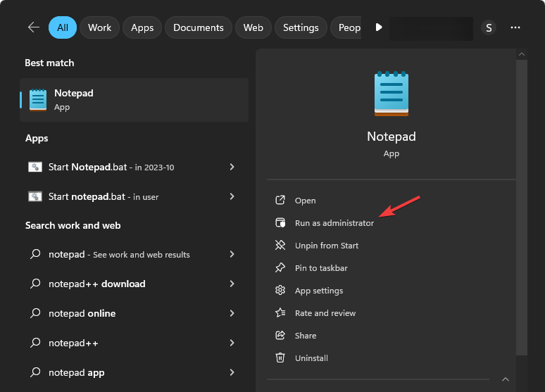Click the App settings gear icon
This screenshot has height=392, width=545.
[x=280, y=291]
